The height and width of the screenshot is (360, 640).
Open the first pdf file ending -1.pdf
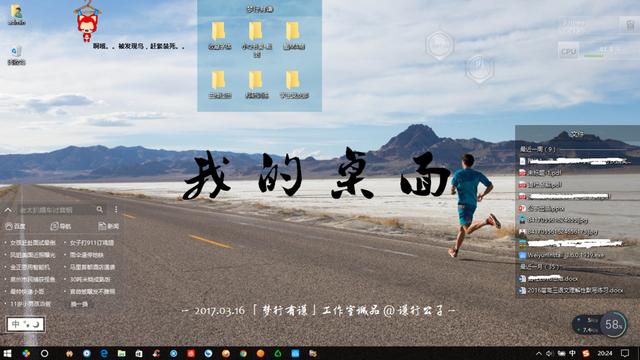click(540, 173)
